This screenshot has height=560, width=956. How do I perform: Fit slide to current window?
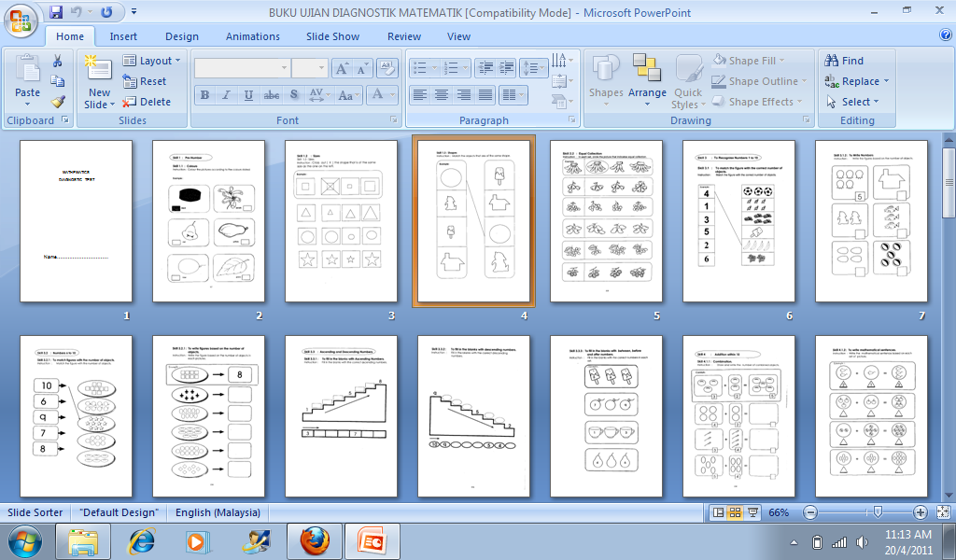(943, 512)
